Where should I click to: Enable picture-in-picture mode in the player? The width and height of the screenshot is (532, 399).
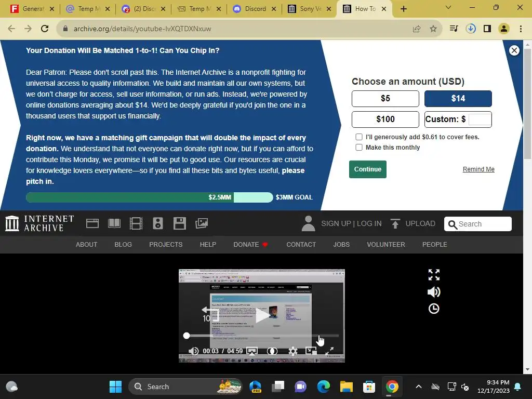311,351
